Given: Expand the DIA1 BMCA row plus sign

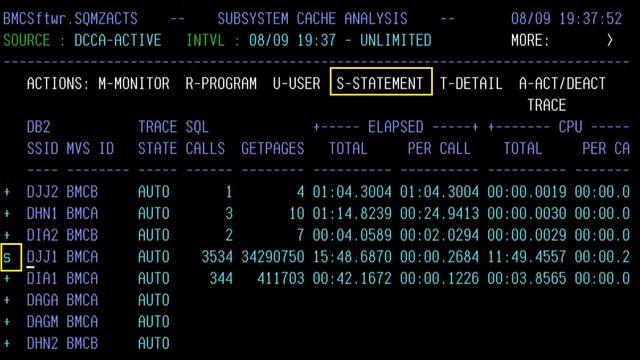Looking at the screenshot, I should 7,278.
